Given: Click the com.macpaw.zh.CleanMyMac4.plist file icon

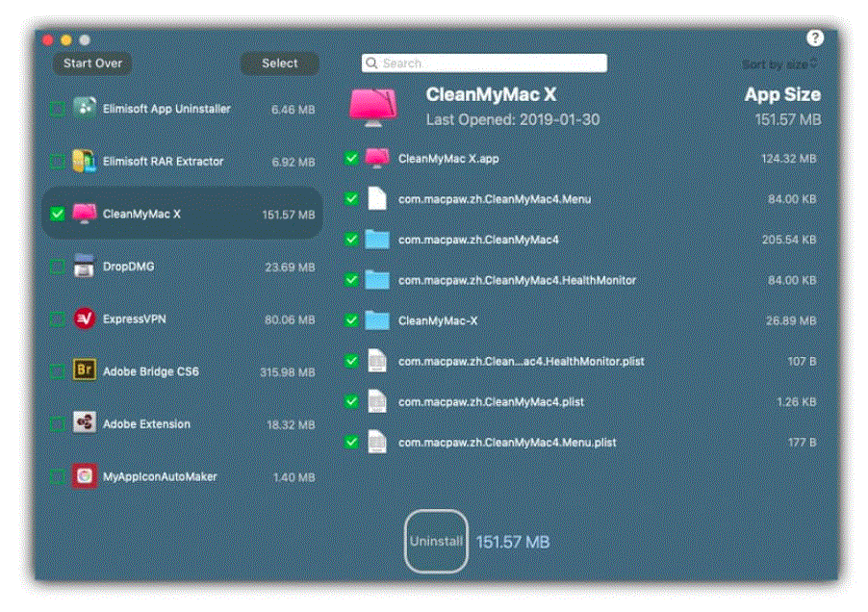Looking at the screenshot, I should click(377, 401).
